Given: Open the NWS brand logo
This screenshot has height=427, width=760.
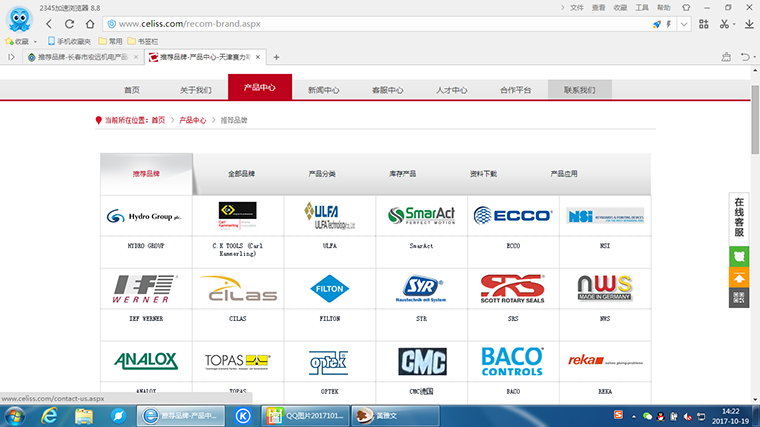Looking at the screenshot, I should click(x=605, y=289).
